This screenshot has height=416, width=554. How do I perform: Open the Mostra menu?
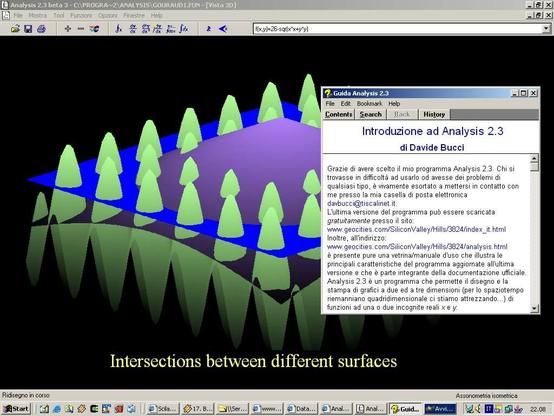37,16
